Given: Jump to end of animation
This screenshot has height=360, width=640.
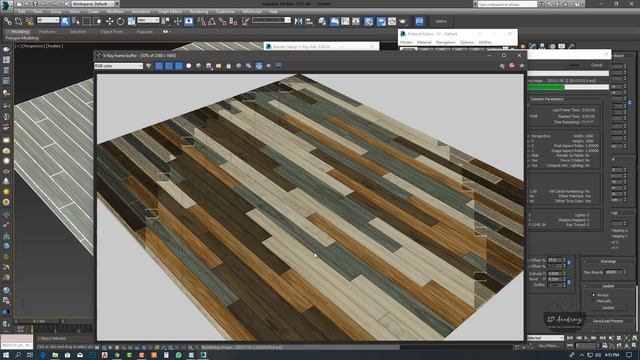Looking at the screenshot, I should point(602,338).
